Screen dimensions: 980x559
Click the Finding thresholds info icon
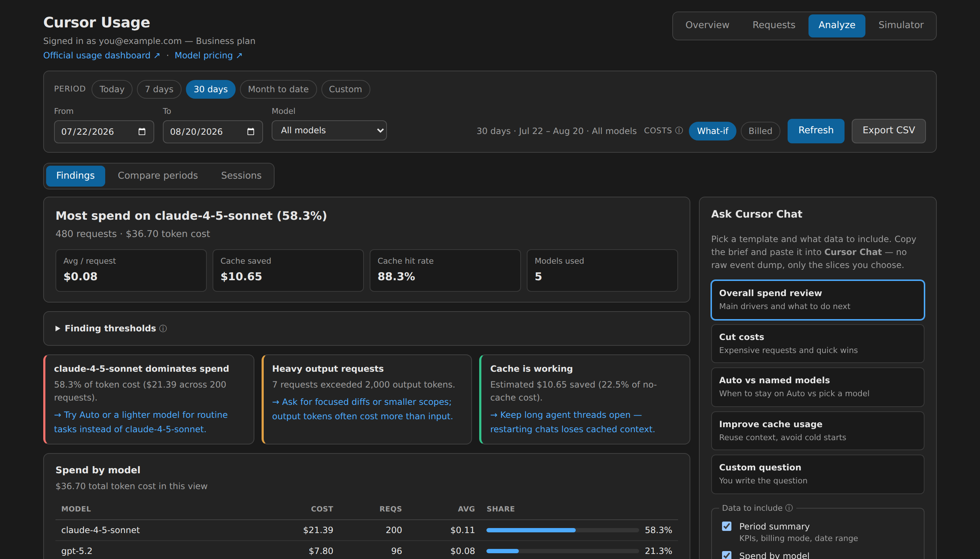pyautogui.click(x=163, y=328)
